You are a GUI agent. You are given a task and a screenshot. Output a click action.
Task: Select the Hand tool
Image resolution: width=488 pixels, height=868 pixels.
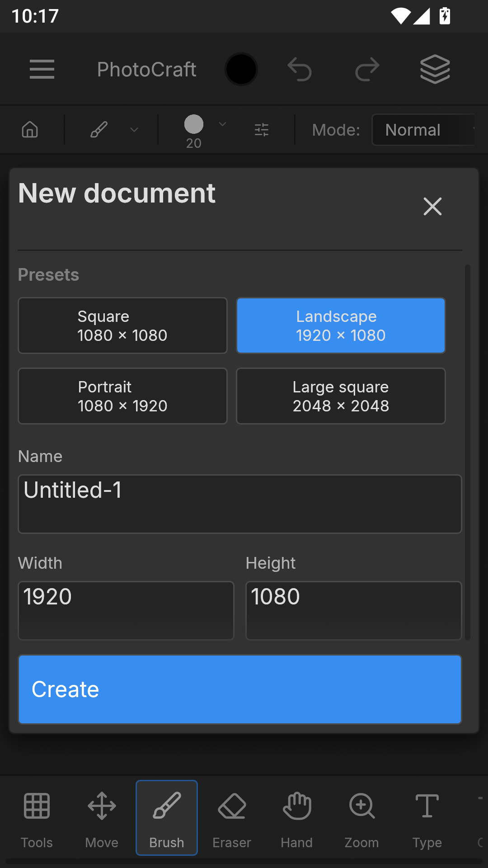pyautogui.click(x=297, y=818)
